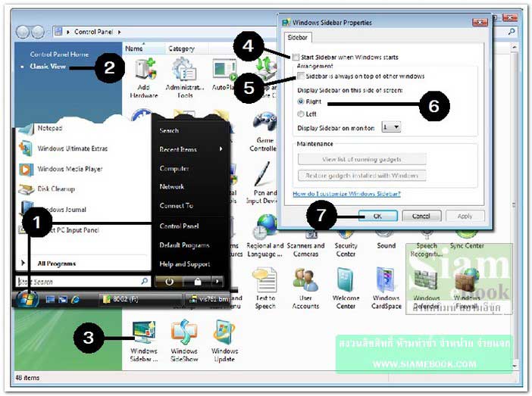Open User Accounts icon

coord(305,288)
